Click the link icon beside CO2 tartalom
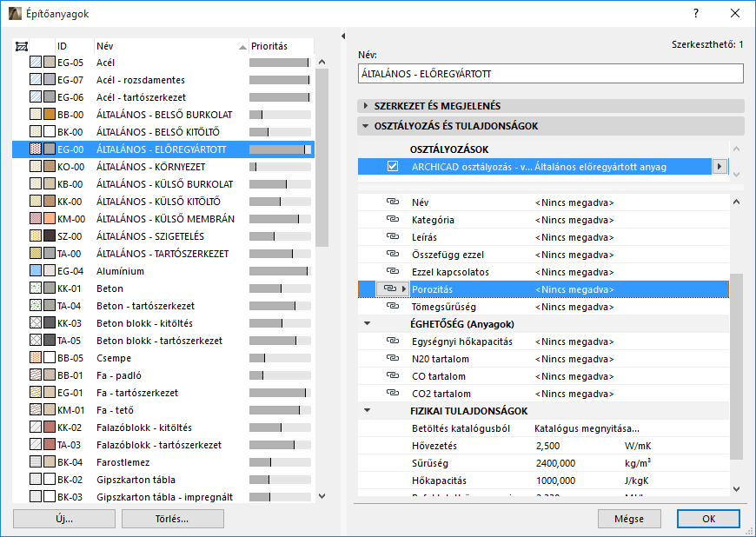 393,393
